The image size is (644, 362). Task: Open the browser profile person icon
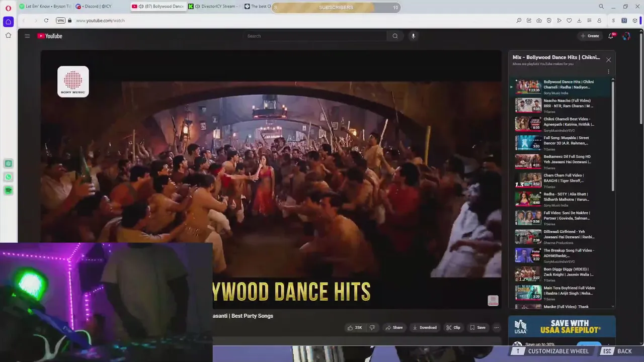click(x=599, y=21)
